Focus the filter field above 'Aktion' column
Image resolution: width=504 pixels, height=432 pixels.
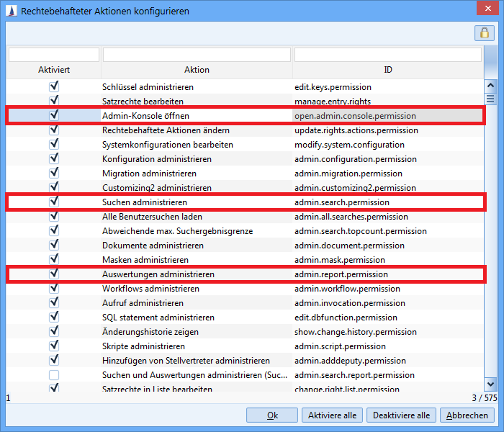(x=197, y=55)
